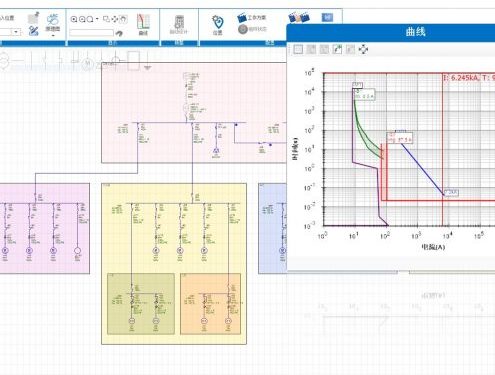
Task: Click the calculator icon in the ribbon
Action: pyautogui.click(x=179, y=24)
